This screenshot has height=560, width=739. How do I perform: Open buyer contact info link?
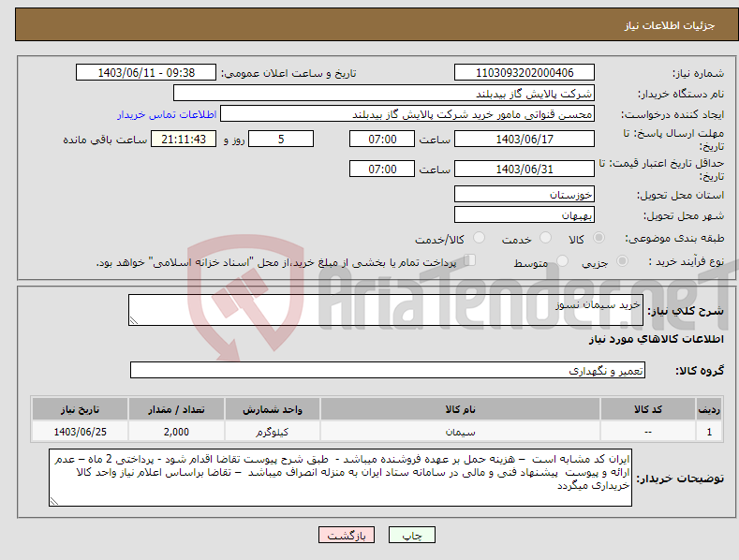click(167, 114)
